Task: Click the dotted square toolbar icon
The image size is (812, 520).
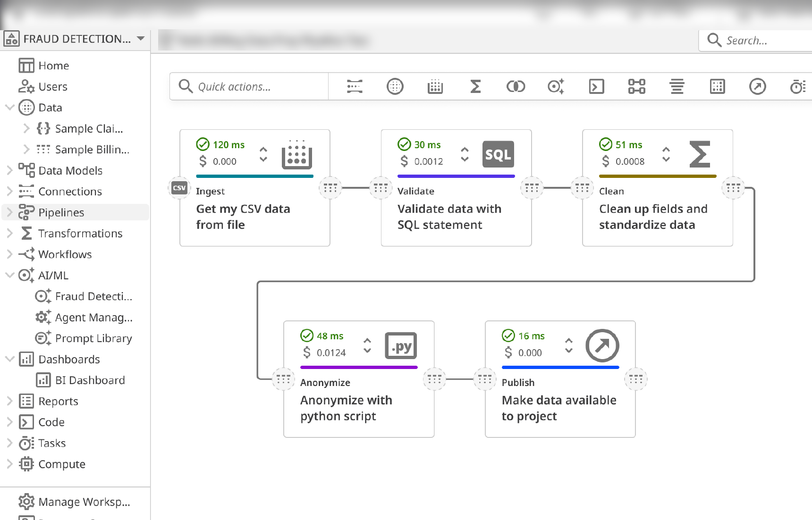Action: (x=717, y=86)
